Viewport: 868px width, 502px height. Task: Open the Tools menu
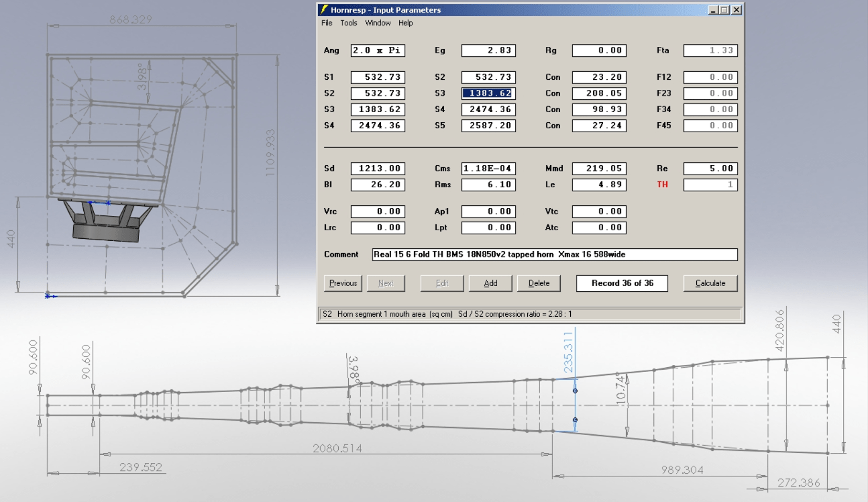point(349,23)
